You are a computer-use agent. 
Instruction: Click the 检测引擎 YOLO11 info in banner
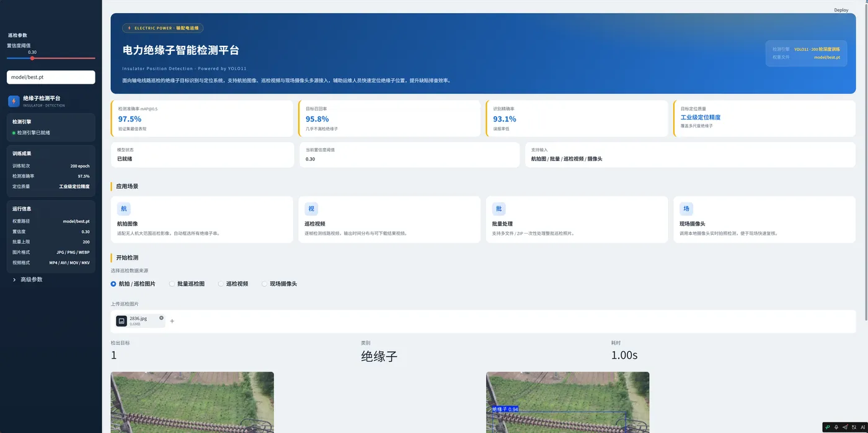[806, 49]
